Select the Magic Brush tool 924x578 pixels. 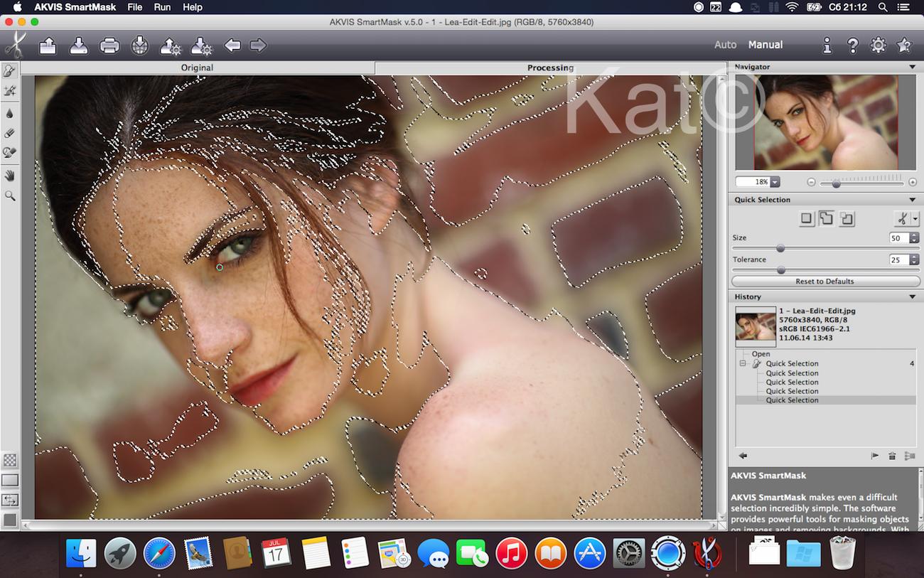(10, 91)
